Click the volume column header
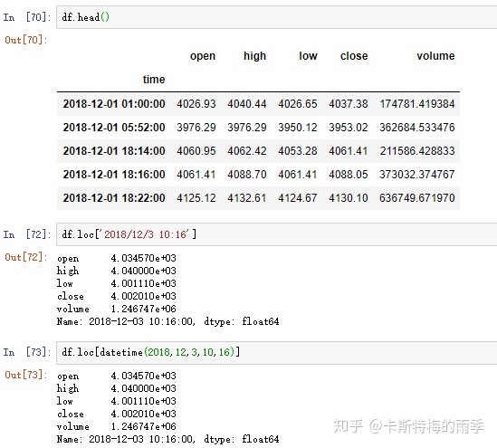Image resolution: width=497 pixels, height=448 pixels. tap(435, 56)
